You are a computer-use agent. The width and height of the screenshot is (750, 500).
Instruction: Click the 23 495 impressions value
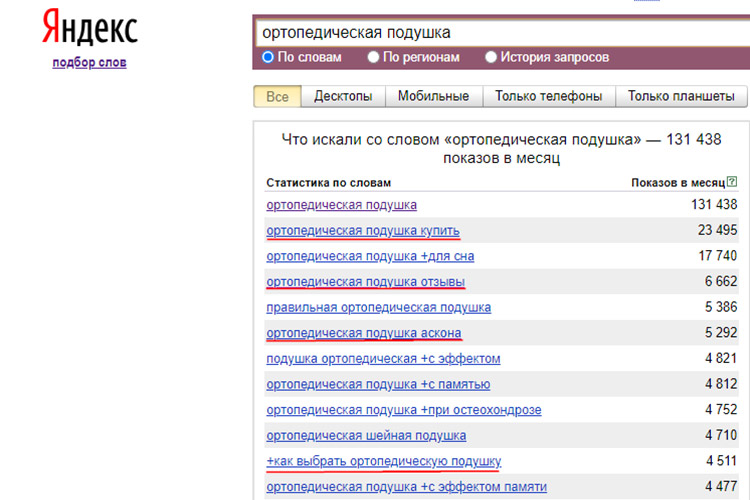click(x=717, y=230)
